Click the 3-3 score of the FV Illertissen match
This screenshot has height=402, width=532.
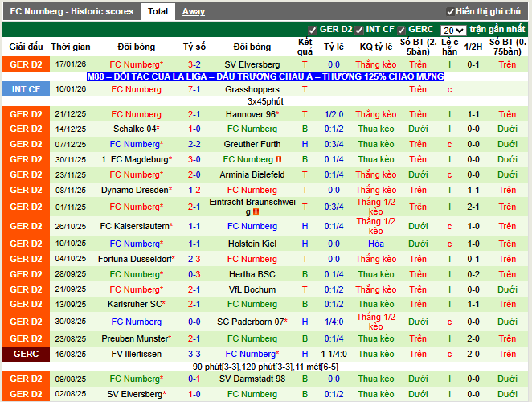pyautogui.click(x=194, y=354)
